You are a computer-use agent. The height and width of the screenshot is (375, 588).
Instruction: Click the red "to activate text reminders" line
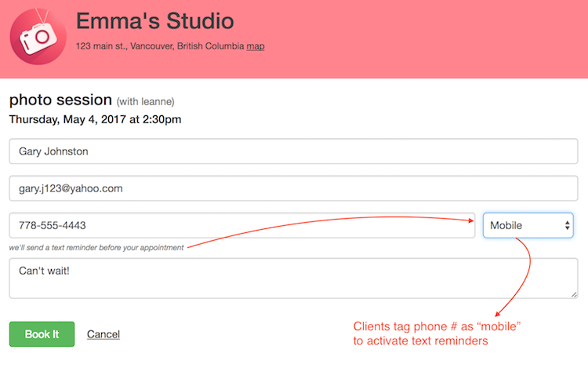pyautogui.click(x=420, y=340)
